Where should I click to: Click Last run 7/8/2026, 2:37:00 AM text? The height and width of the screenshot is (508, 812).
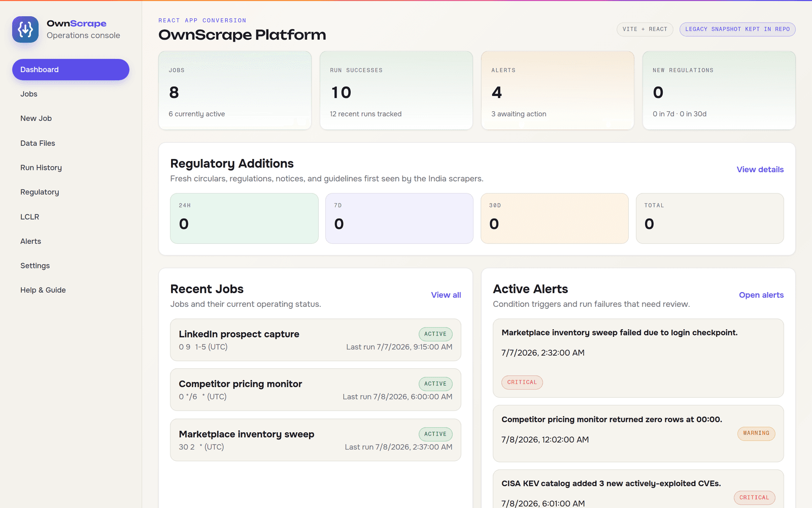(398, 447)
